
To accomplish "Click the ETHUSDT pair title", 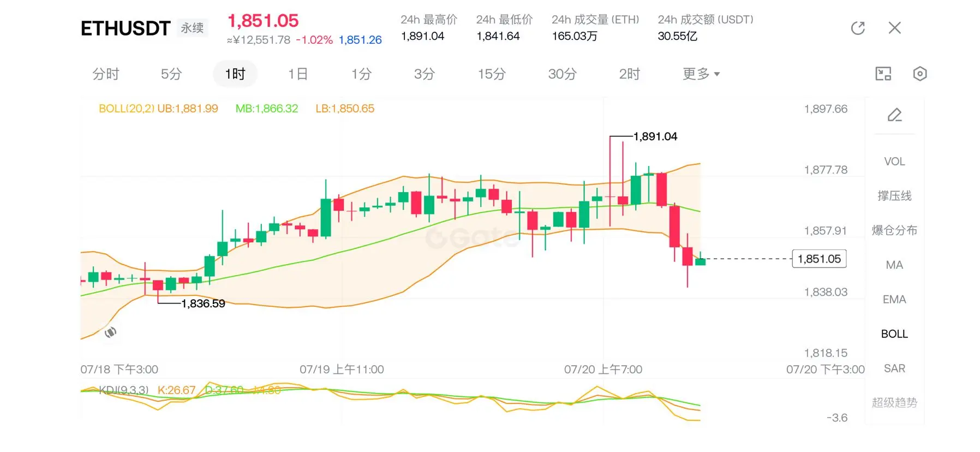I will coord(126,28).
